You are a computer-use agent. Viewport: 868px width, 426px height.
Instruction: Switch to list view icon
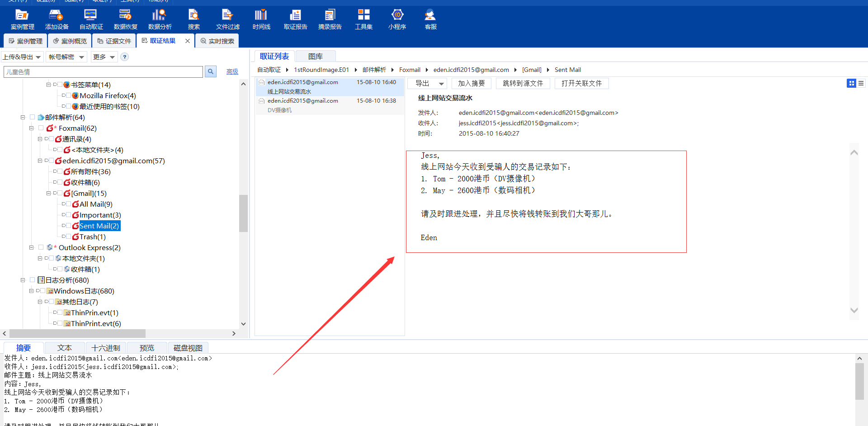click(x=861, y=83)
